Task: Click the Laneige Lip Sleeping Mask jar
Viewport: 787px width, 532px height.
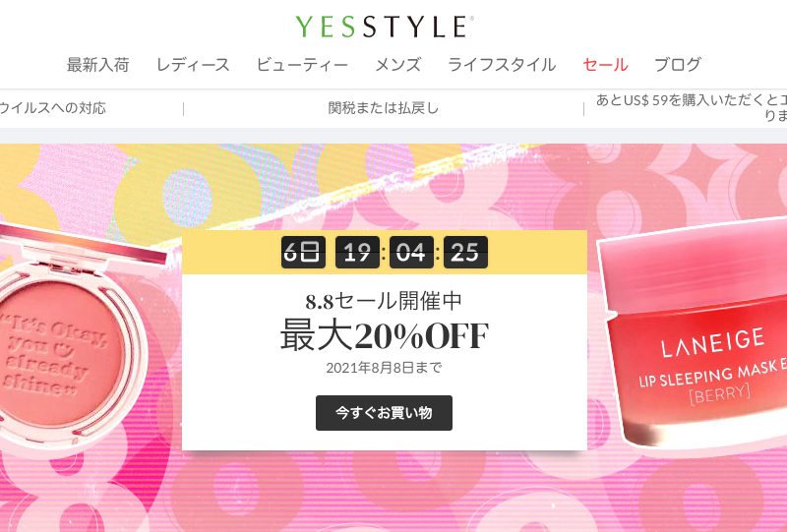Action: coord(696,333)
